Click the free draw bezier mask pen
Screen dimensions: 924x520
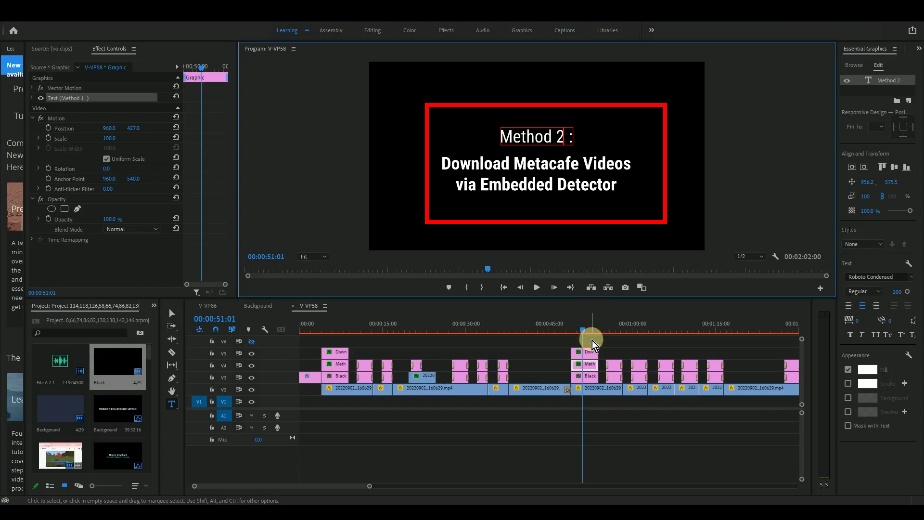click(x=77, y=209)
